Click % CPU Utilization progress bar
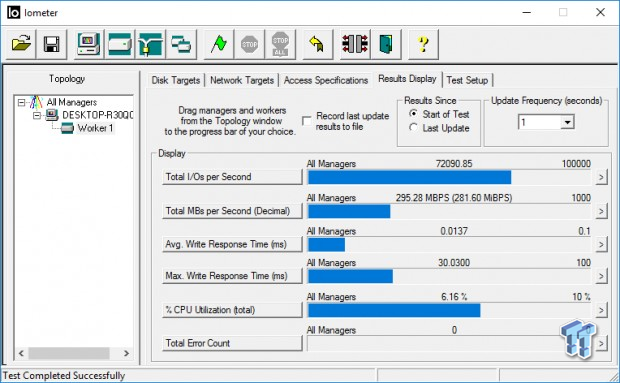Viewport: 620px width, 383px height. point(449,310)
